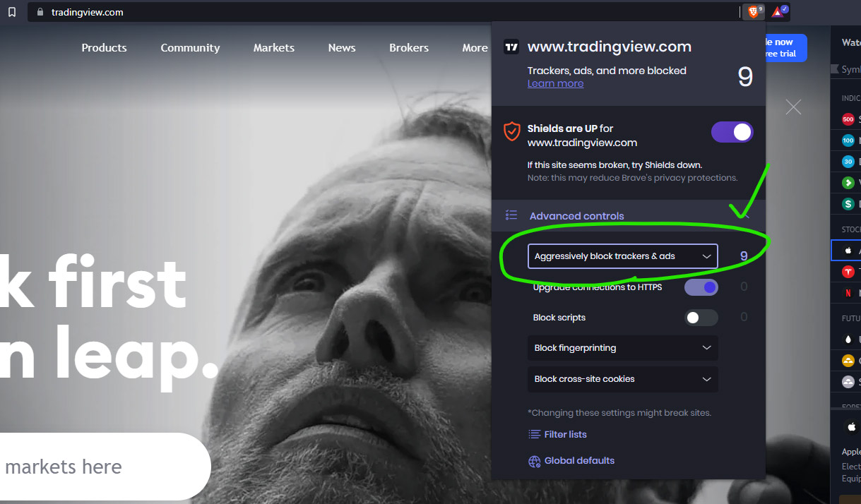Select the Tesla logo icon in watchlist

click(848, 272)
